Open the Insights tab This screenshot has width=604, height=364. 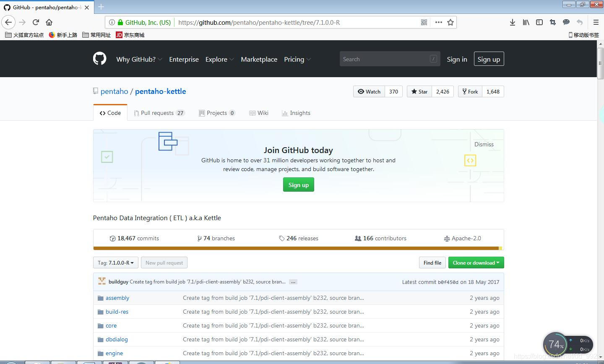coord(296,113)
